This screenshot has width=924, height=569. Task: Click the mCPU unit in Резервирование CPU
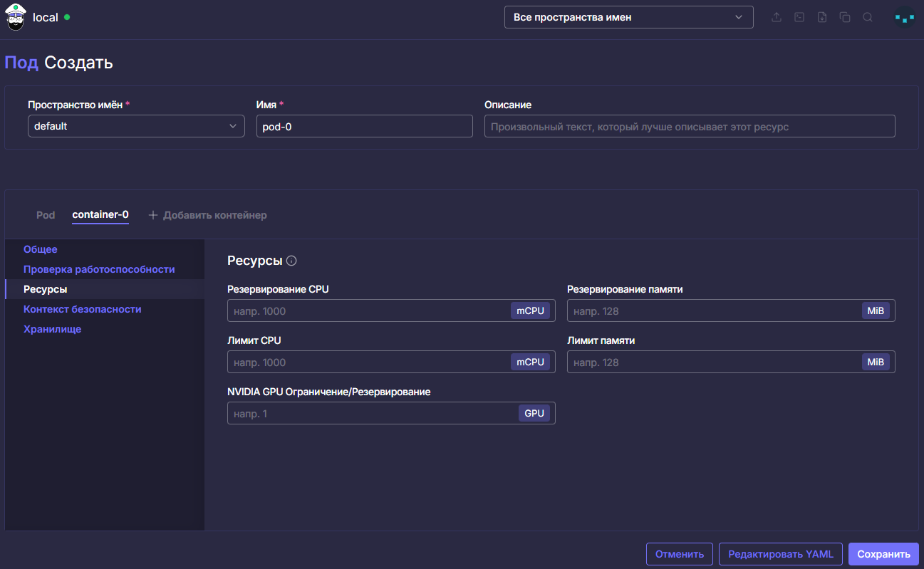click(530, 310)
